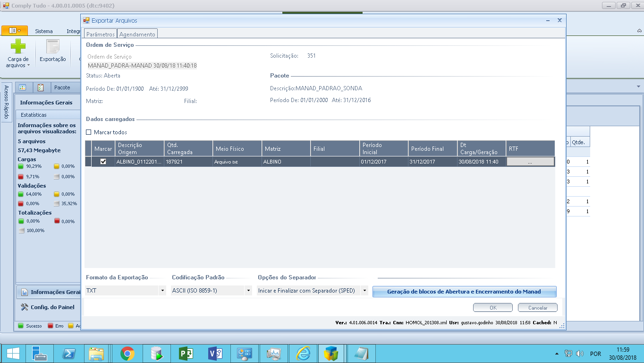Open the Acesso Rápido side tab

pyautogui.click(x=7, y=103)
